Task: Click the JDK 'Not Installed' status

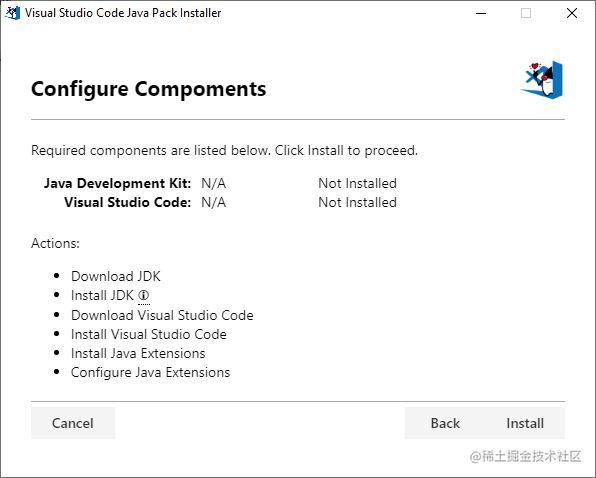Action: 357,183
